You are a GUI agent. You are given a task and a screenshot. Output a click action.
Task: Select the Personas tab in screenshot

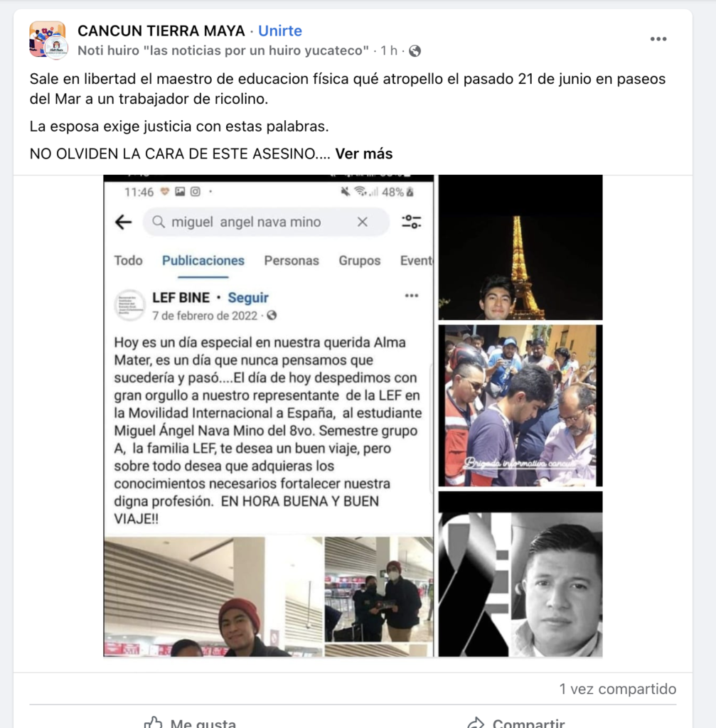[292, 260]
